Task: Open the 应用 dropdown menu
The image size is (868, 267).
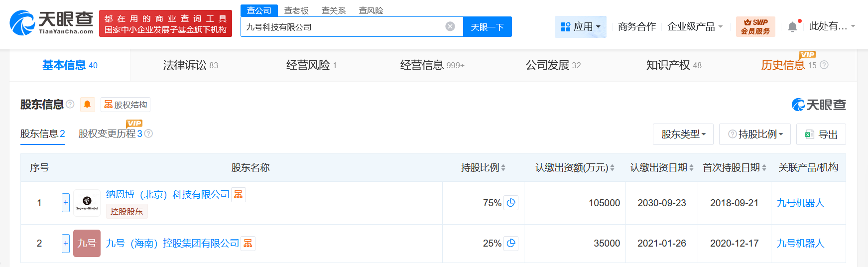Action: coord(580,27)
